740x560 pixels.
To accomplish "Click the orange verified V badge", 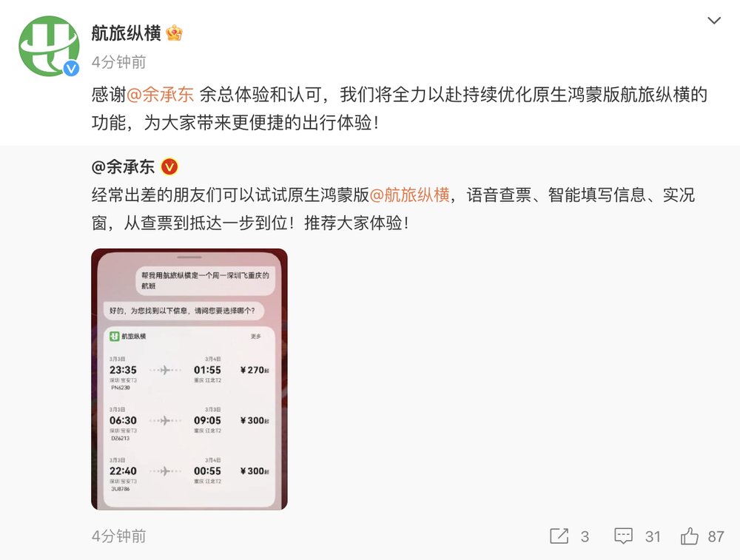I will click(169, 166).
